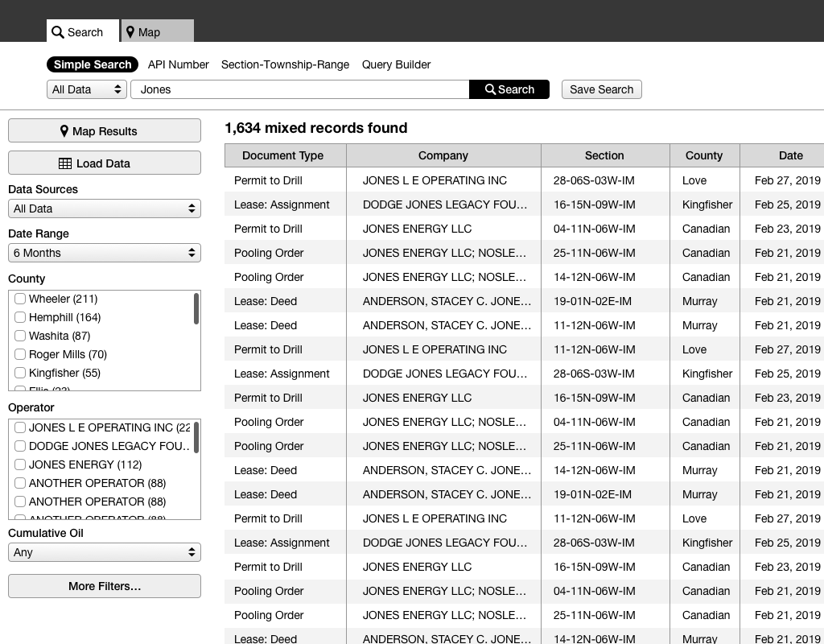Click the magnifying glass icon on the Search tab
Image resolution: width=824 pixels, height=644 pixels.
(57, 32)
